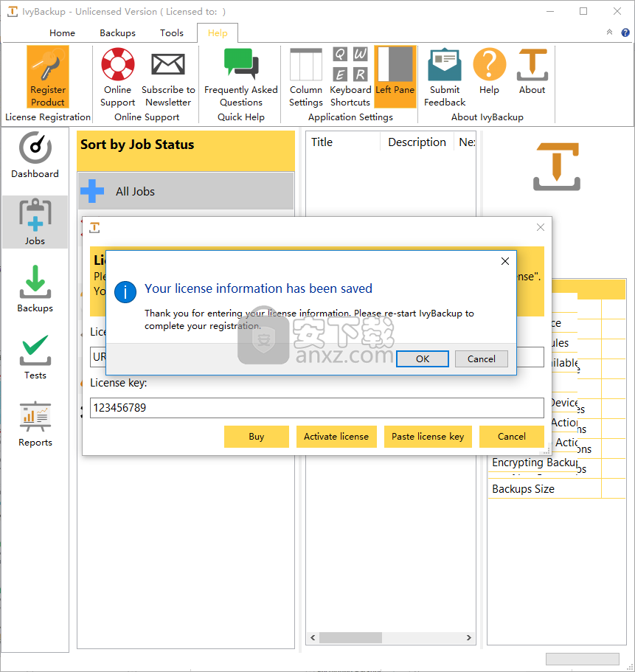
Task: Click the Description column header
Action: tap(417, 142)
